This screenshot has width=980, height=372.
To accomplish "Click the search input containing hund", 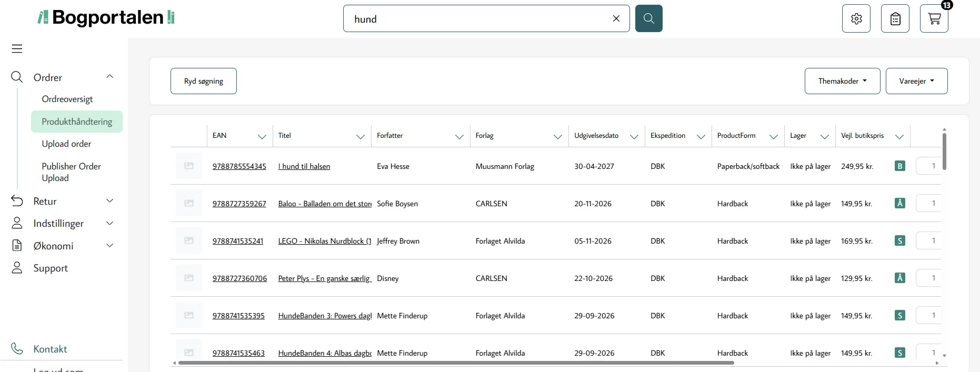I will click(x=486, y=18).
